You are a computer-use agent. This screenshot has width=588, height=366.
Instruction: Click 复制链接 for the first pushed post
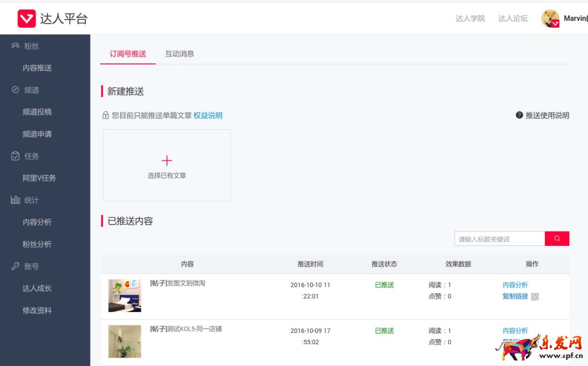[x=515, y=296]
